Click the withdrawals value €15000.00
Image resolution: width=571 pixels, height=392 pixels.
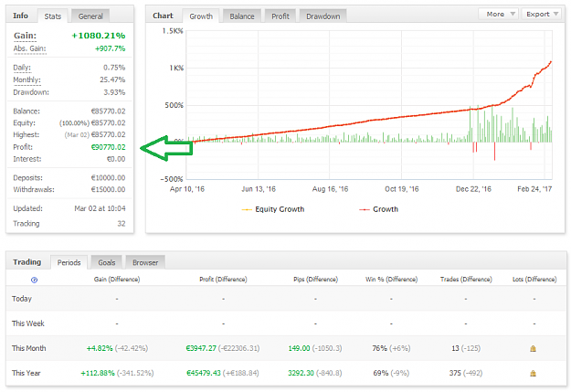pos(108,189)
